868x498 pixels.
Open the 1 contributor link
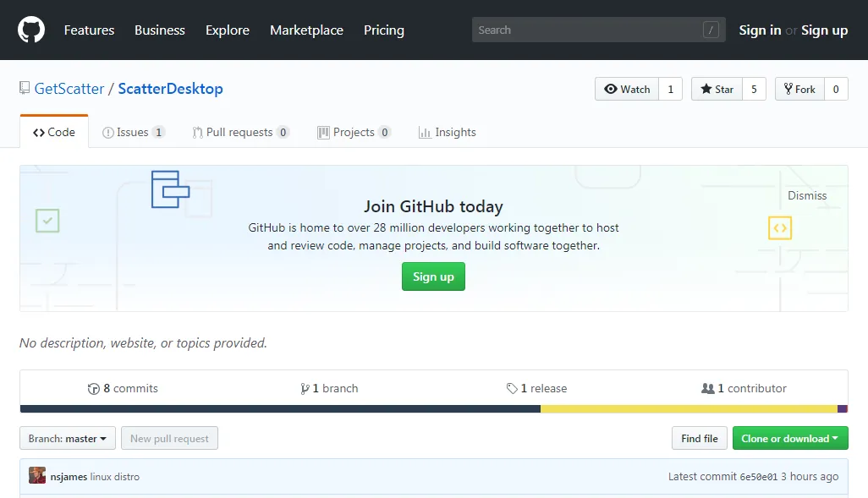coord(744,388)
